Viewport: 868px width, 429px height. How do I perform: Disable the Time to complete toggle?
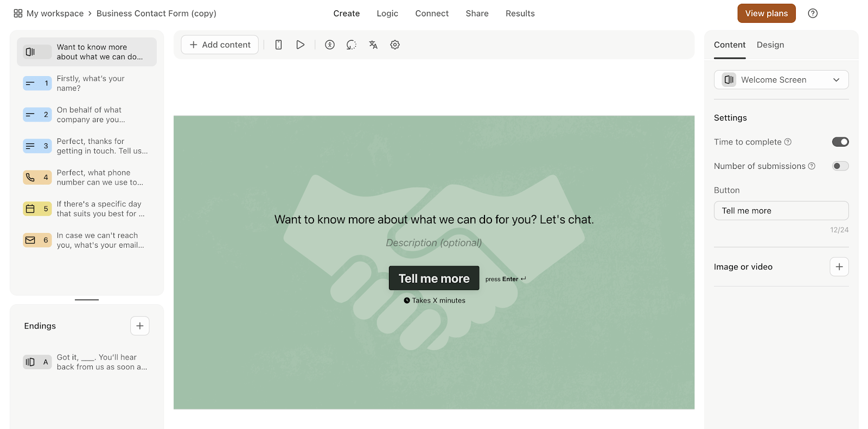pyautogui.click(x=840, y=142)
